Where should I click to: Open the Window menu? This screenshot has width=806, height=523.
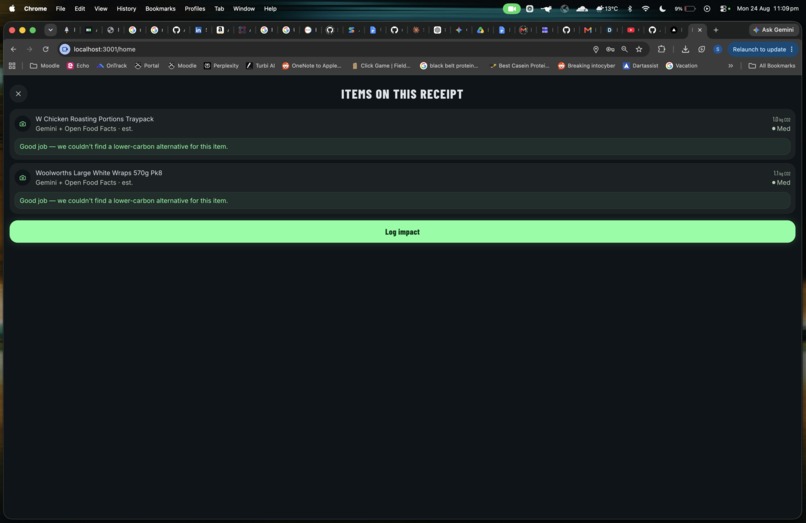244,9
